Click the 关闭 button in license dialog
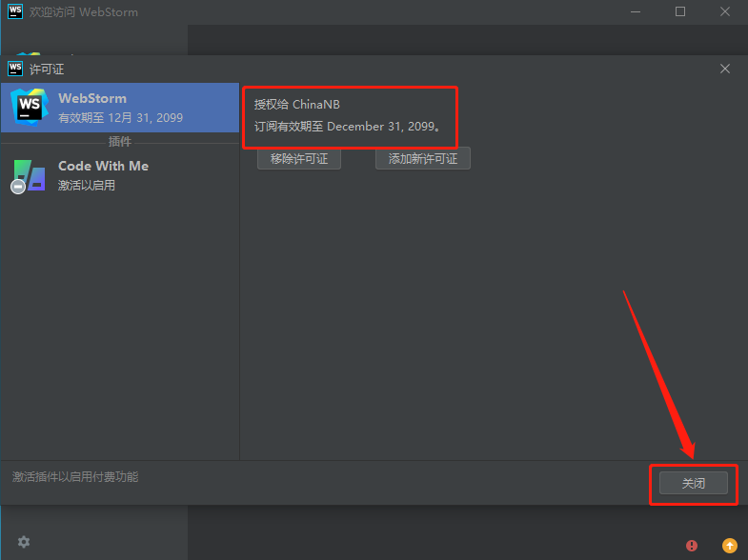 pos(693,483)
